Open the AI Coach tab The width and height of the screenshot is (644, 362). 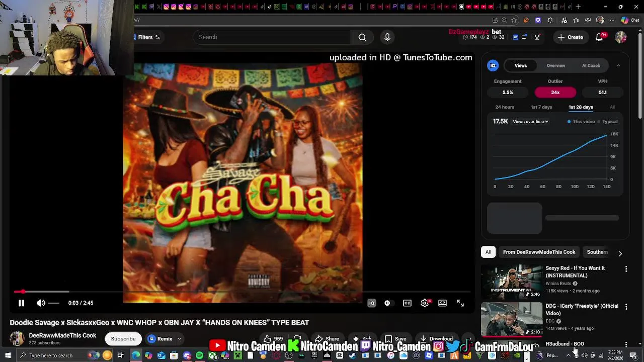click(591, 65)
